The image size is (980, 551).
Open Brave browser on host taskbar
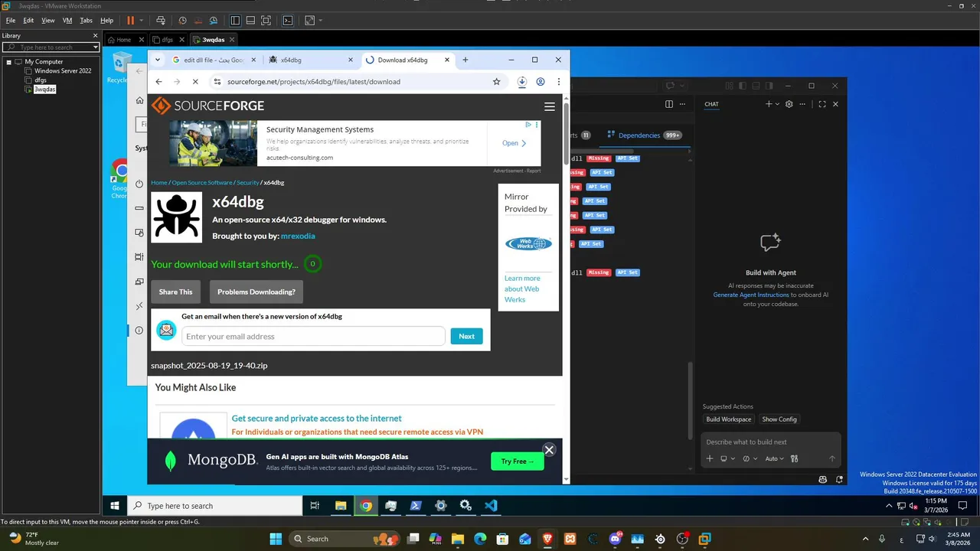[x=547, y=539]
